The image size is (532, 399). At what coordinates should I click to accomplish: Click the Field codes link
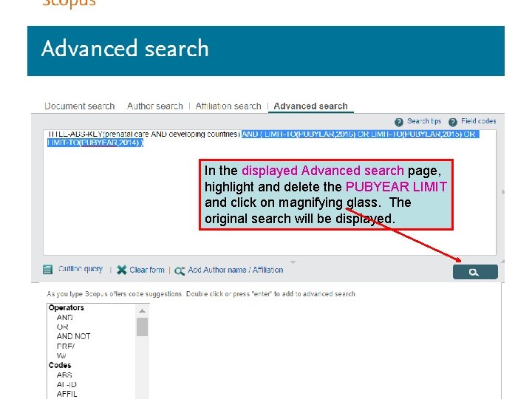[x=478, y=121]
